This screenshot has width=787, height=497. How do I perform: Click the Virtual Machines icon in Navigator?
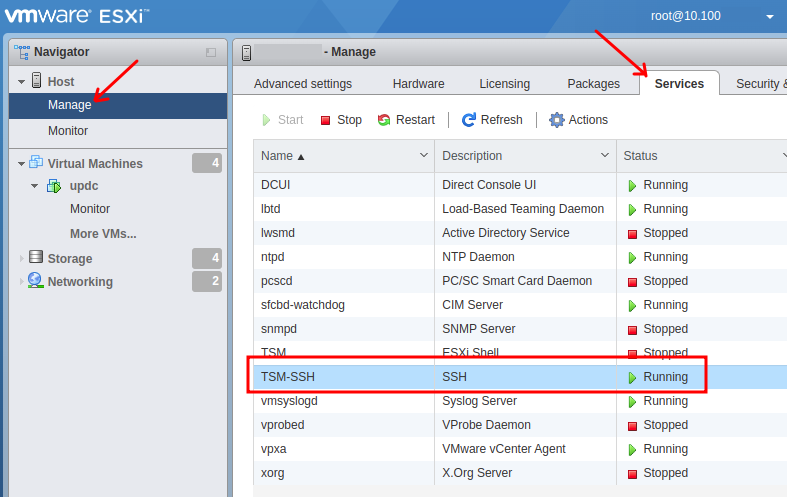[x=36, y=162]
